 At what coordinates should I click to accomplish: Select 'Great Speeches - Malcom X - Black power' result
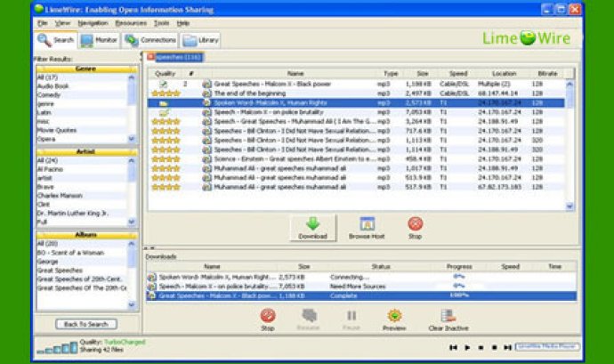[x=356, y=84]
